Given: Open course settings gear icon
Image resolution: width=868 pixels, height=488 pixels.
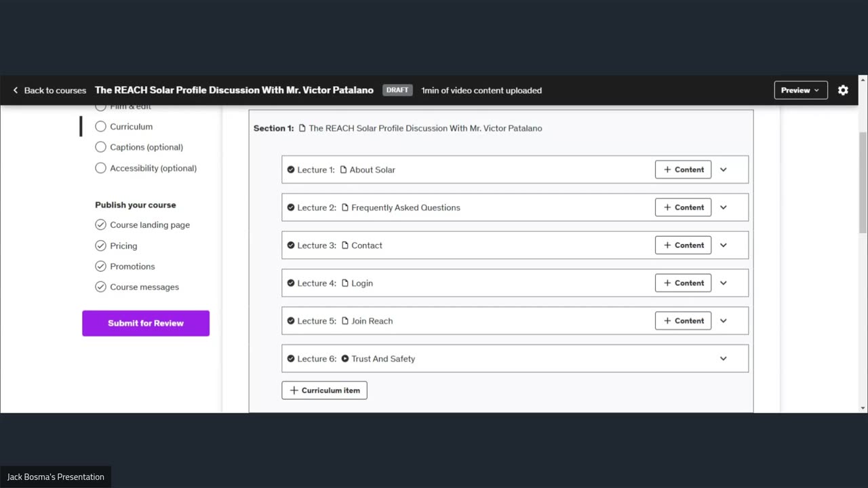Looking at the screenshot, I should pyautogui.click(x=843, y=90).
